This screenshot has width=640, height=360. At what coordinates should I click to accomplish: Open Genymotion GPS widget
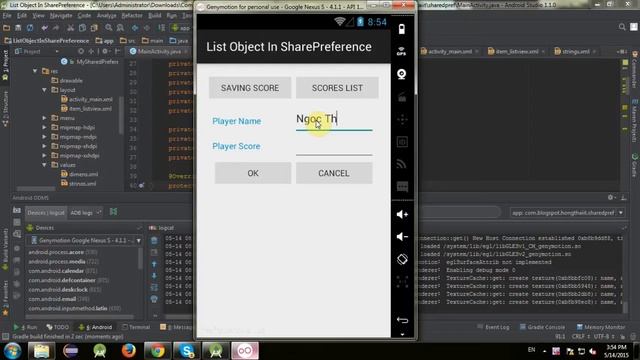coord(402,51)
